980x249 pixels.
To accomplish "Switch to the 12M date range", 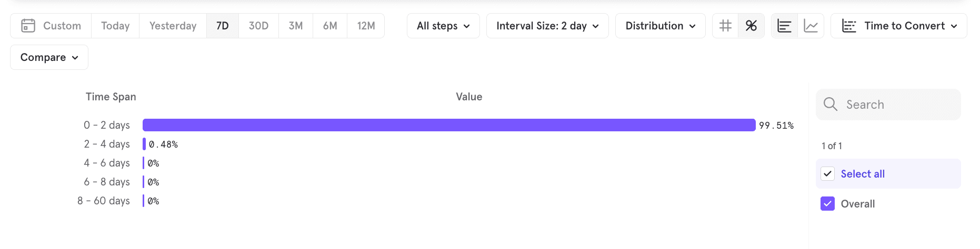I will [x=366, y=26].
